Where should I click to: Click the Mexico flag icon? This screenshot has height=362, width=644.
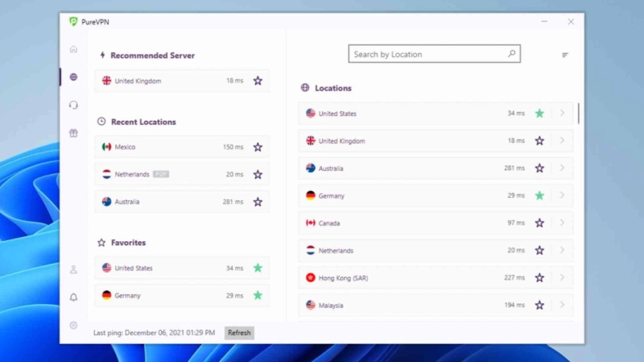107,147
